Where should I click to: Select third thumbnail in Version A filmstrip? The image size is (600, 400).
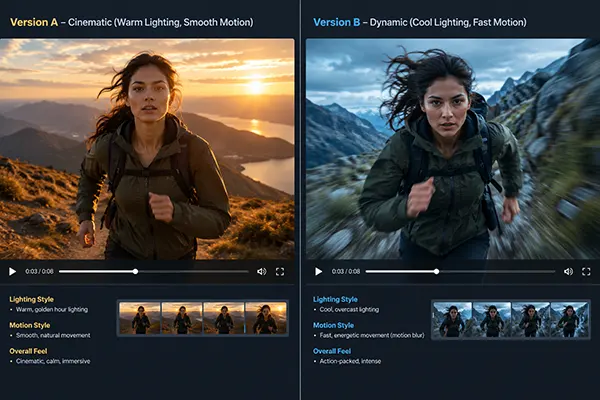(224, 318)
